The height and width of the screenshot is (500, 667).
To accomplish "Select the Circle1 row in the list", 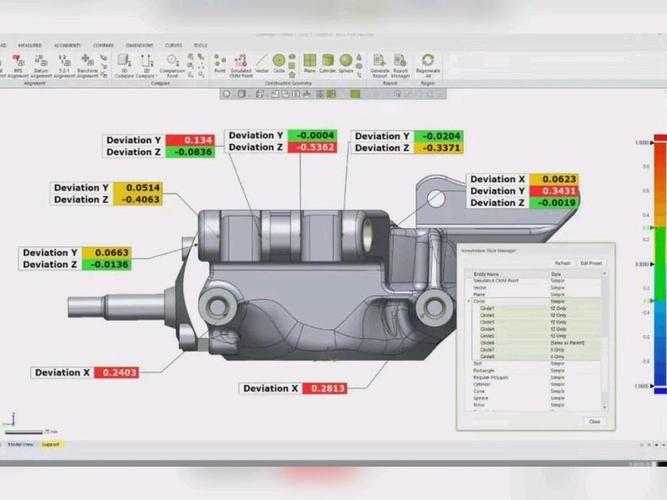I will point(534,309).
